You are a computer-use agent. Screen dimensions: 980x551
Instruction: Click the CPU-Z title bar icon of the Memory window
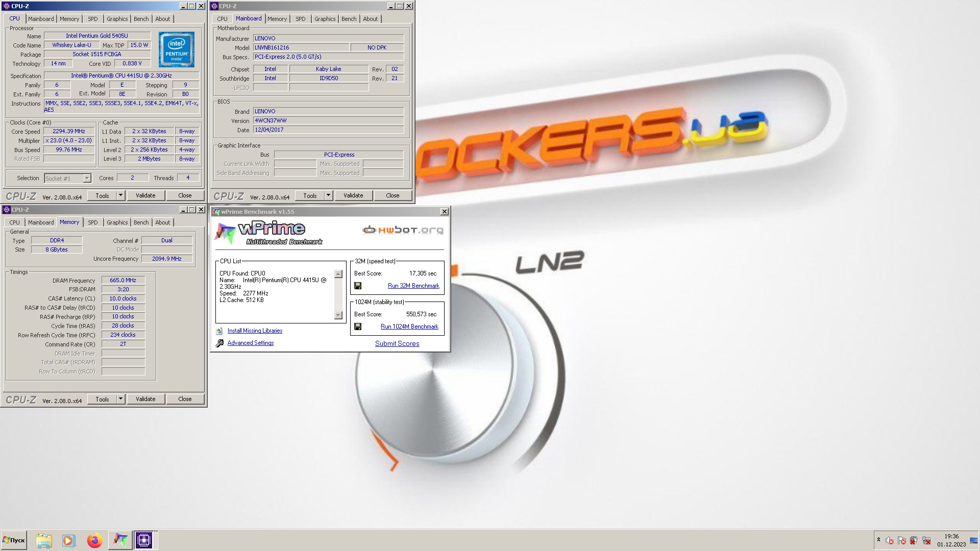coord(7,210)
